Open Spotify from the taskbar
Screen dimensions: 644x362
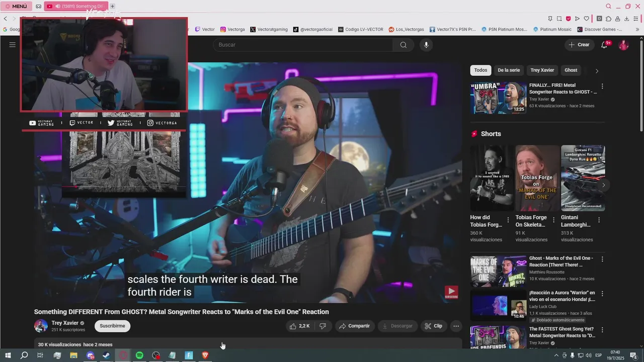click(139, 355)
